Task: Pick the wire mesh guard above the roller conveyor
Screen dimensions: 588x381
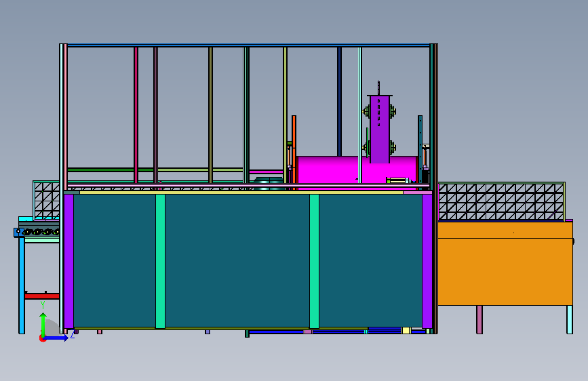Action: click(x=46, y=200)
